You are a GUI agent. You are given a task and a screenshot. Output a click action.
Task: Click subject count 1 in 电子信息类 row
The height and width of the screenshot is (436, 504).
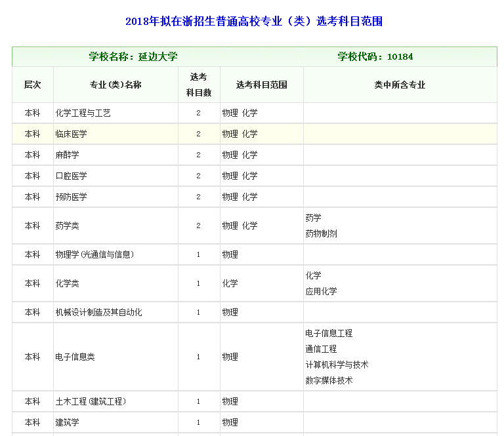point(198,357)
